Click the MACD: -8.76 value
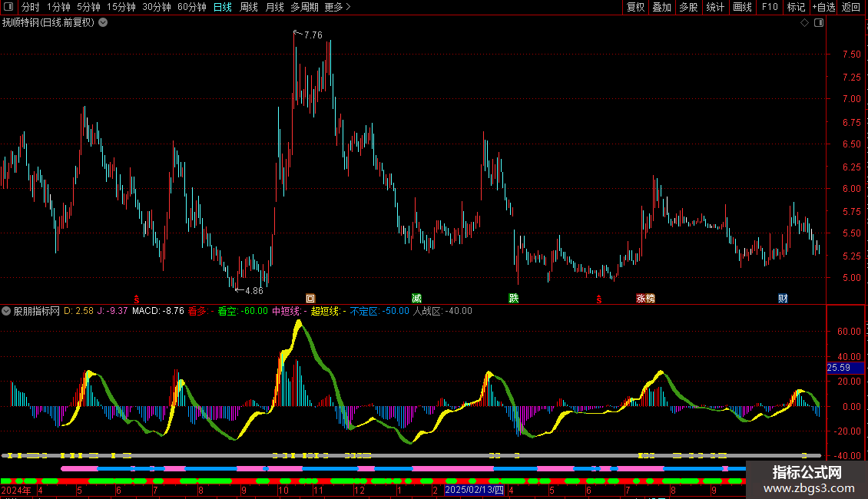This screenshot has height=499, width=868. (158, 311)
